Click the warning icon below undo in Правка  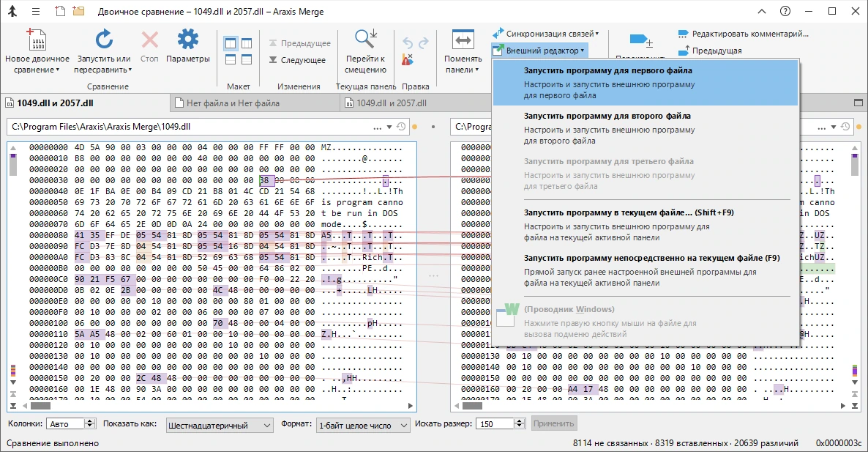click(408, 59)
